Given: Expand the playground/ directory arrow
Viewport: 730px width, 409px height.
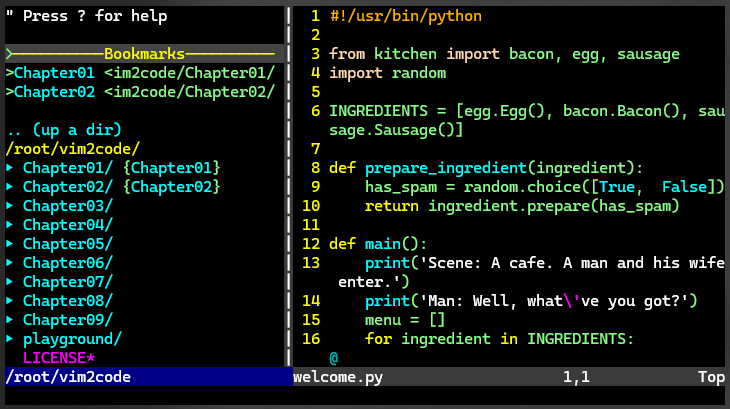Looking at the screenshot, I should point(9,339).
